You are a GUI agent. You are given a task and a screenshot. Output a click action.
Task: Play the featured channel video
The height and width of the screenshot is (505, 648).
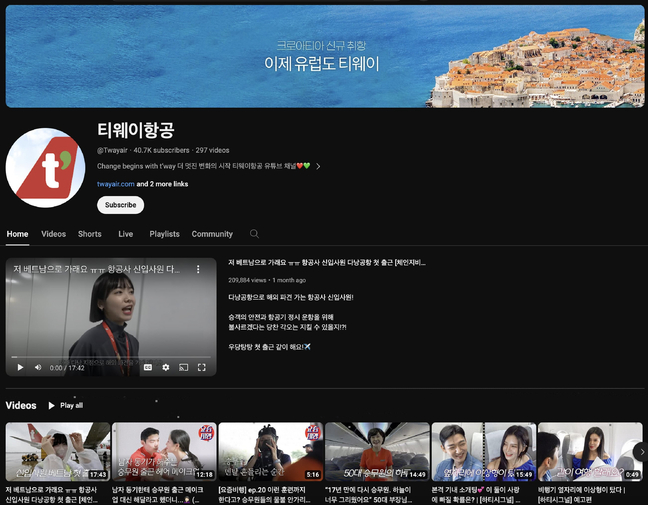20,367
